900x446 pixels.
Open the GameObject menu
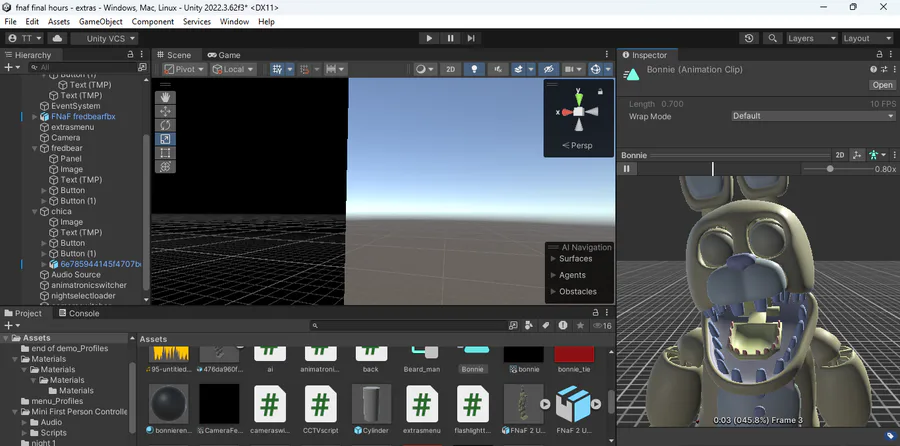click(x=100, y=22)
